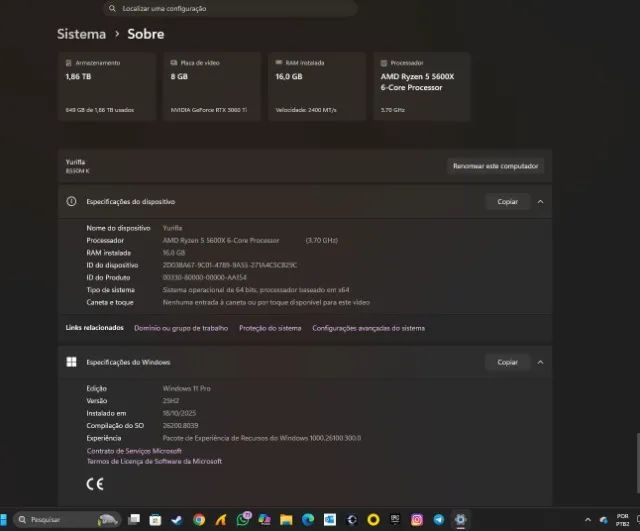Open Task View on the taskbar

click(133, 519)
